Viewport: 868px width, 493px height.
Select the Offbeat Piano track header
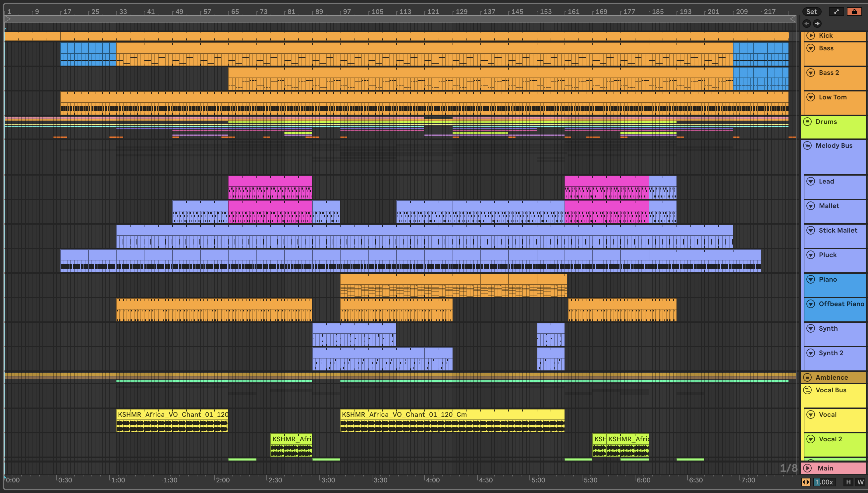pos(841,304)
